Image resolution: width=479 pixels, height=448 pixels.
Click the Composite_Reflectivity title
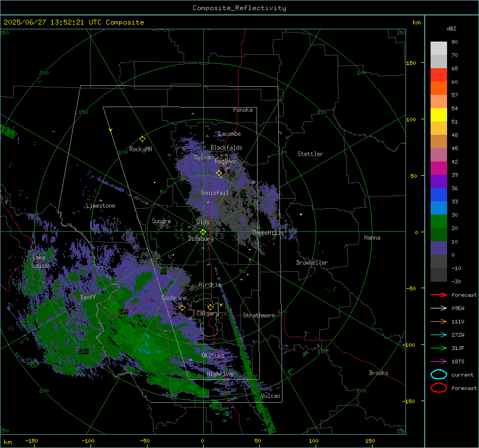coord(239,8)
